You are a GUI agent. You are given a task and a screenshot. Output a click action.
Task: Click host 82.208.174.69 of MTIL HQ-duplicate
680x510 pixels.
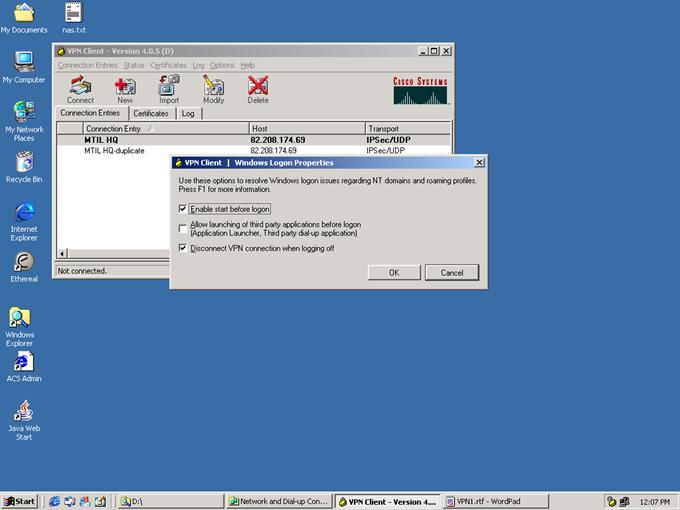coord(273,150)
